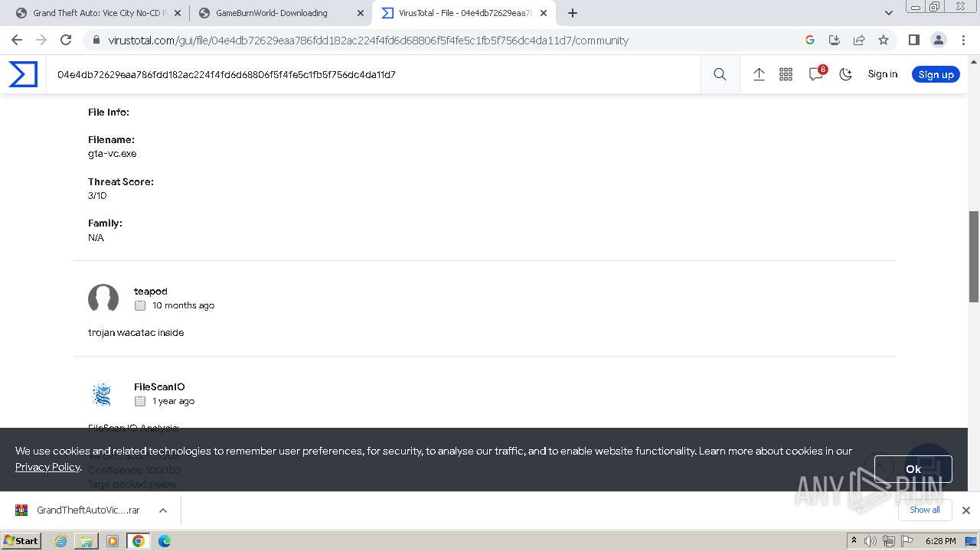This screenshot has width=980, height=551.
Task: Open volume control in tray
Action: click(871, 541)
